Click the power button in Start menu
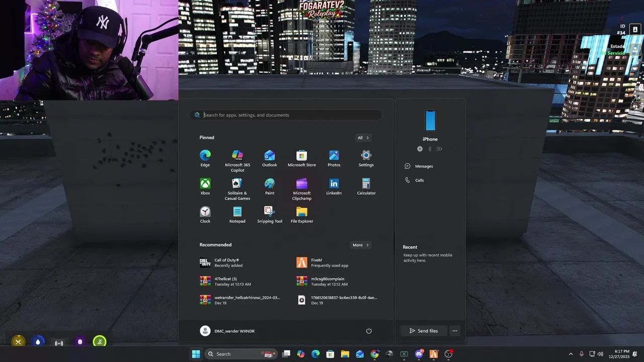 tap(369, 331)
